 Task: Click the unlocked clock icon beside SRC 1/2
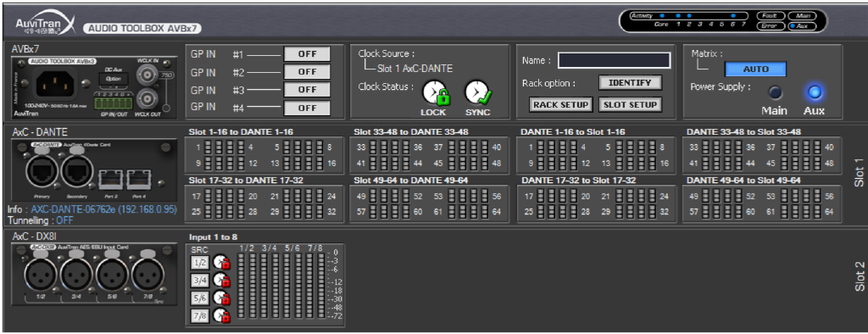click(x=221, y=262)
